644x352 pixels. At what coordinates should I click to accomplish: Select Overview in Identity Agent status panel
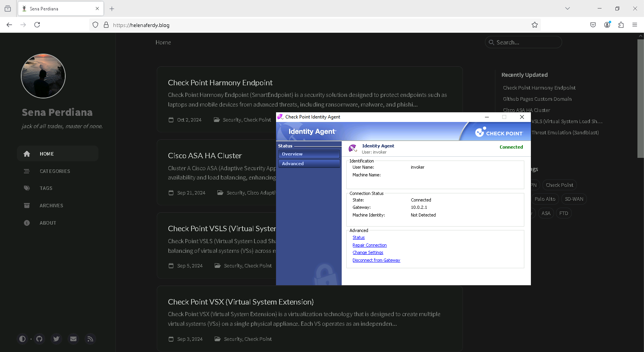[309, 154]
